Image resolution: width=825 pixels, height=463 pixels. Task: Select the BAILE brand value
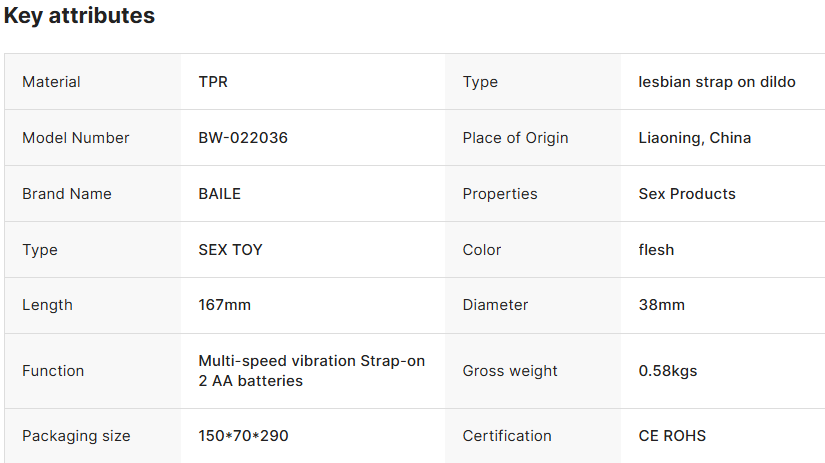pos(220,194)
